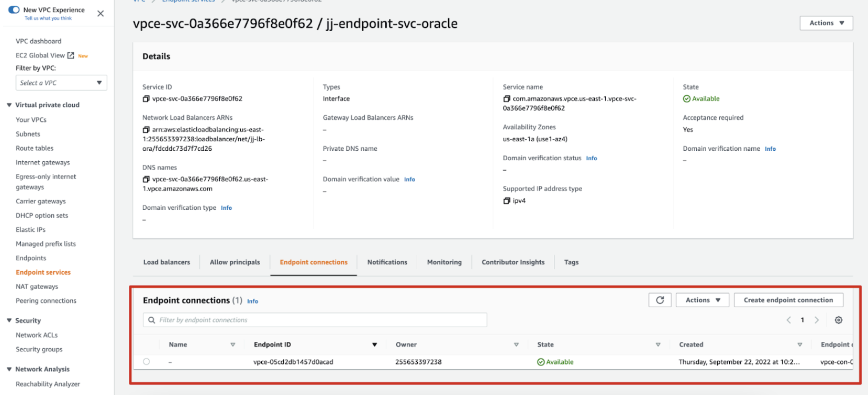
Task: Open Info for Domain verification status
Action: pos(592,159)
